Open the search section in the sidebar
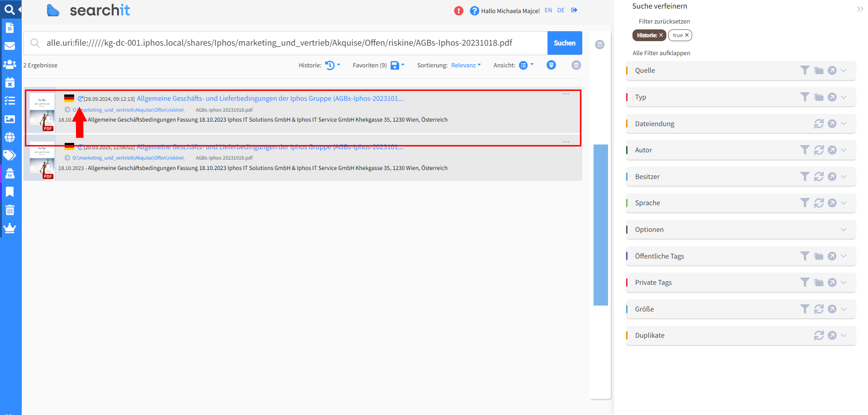Viewport: 868px width, 415px height. click(x=9, y=9)
